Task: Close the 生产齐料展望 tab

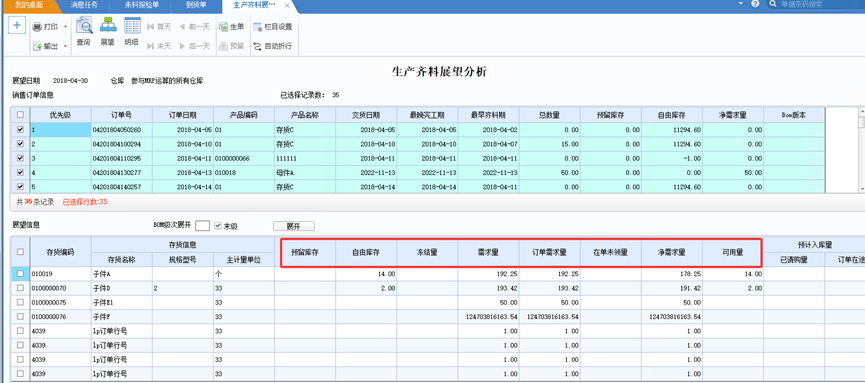Action: tap(287, 5)
